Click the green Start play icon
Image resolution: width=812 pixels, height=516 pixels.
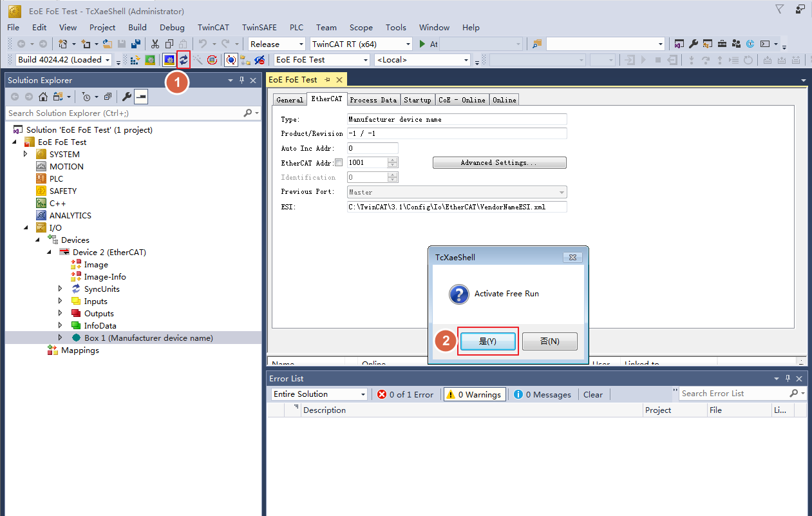[x=422, y=44]
